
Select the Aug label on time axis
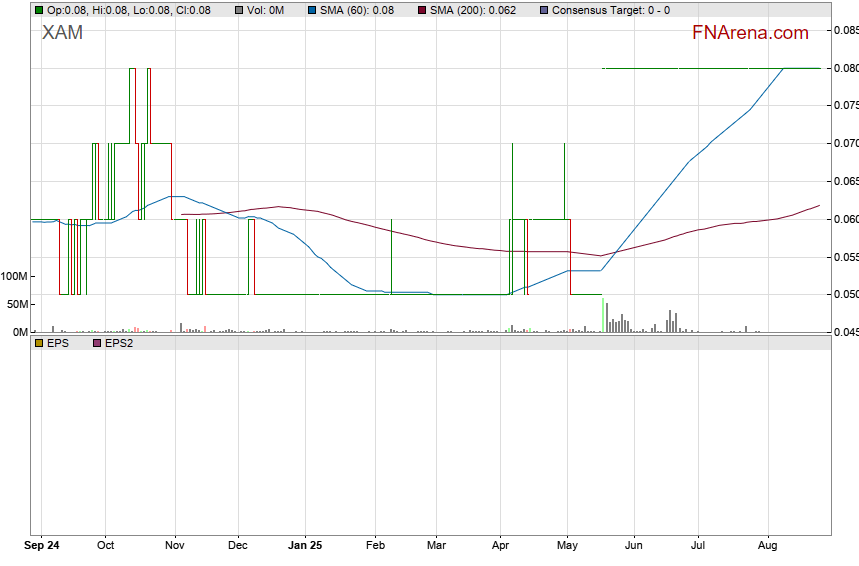click(768, 546)
